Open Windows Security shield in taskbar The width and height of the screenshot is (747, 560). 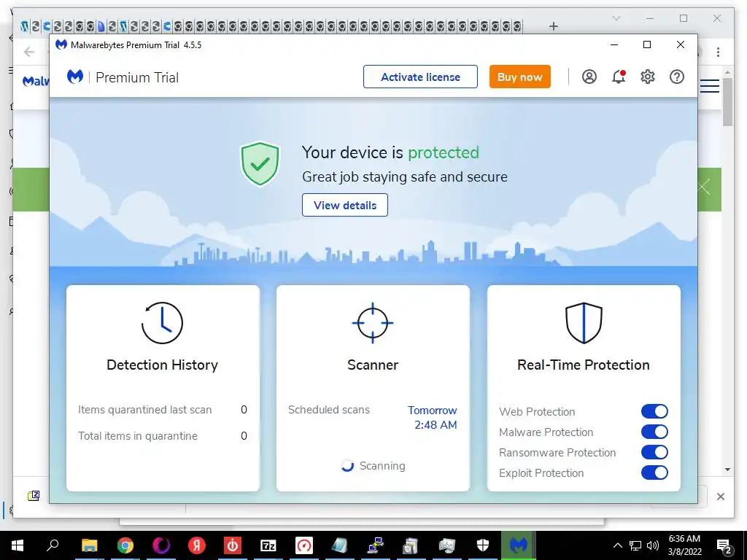pyautogui.click(x=483, y=545)
